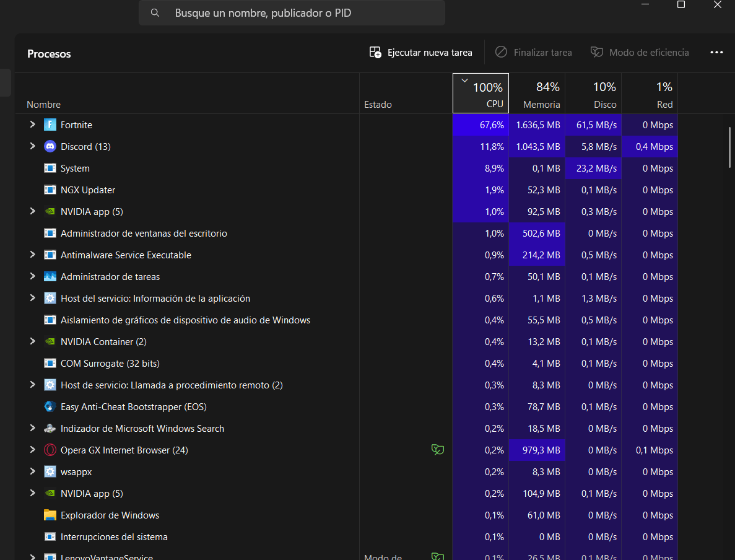Expand Opera GX Internet Browser (24)
This screenshot has width=735, height=560.
(x=32, y=449)
